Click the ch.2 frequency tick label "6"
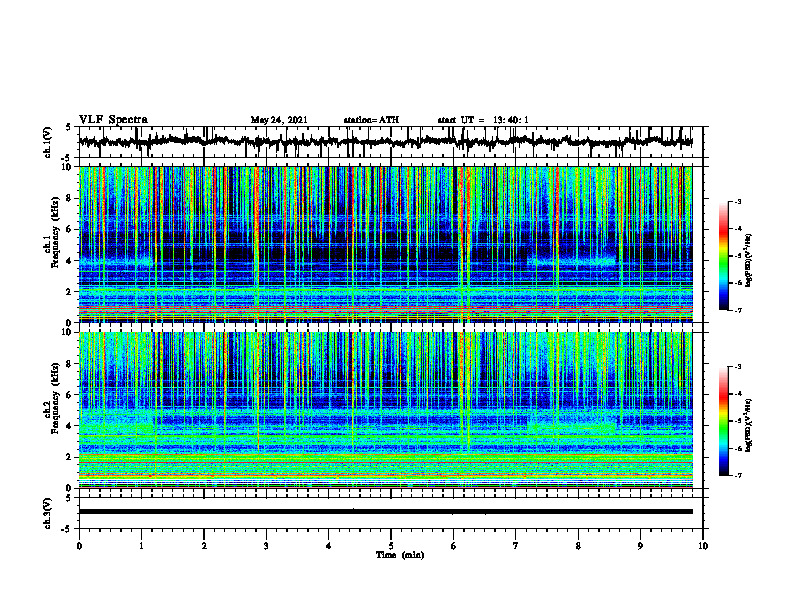This screenshot has width=792, height=612. point(70,395)
